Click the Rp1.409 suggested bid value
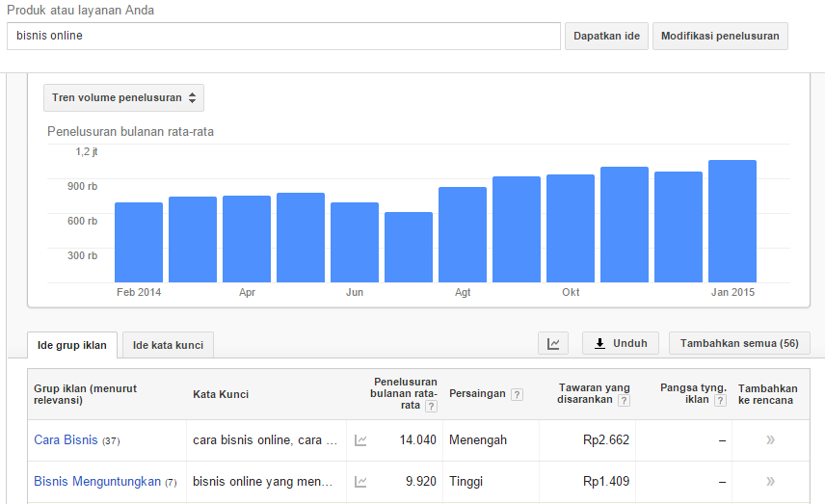 pos(606,482)
